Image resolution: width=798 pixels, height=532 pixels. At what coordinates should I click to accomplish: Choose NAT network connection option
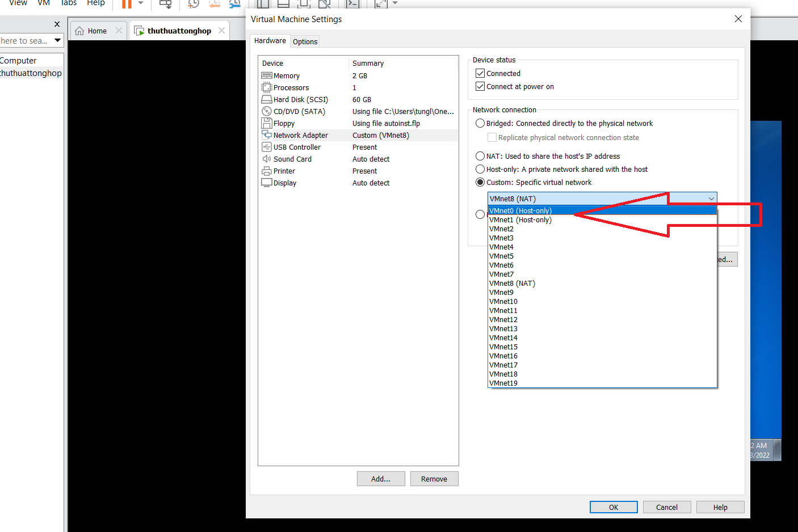point(480,156)
